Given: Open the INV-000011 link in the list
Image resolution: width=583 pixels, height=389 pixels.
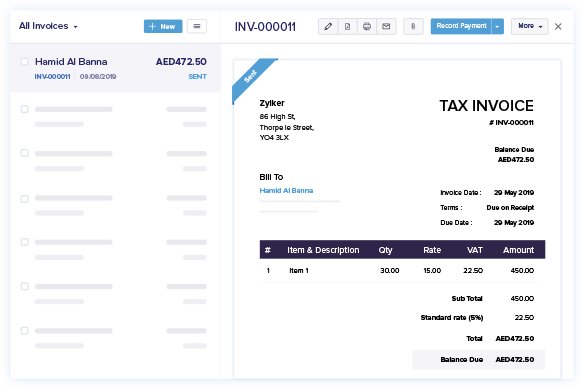Looking at the screenshot, I should click(x=52, y=77).
